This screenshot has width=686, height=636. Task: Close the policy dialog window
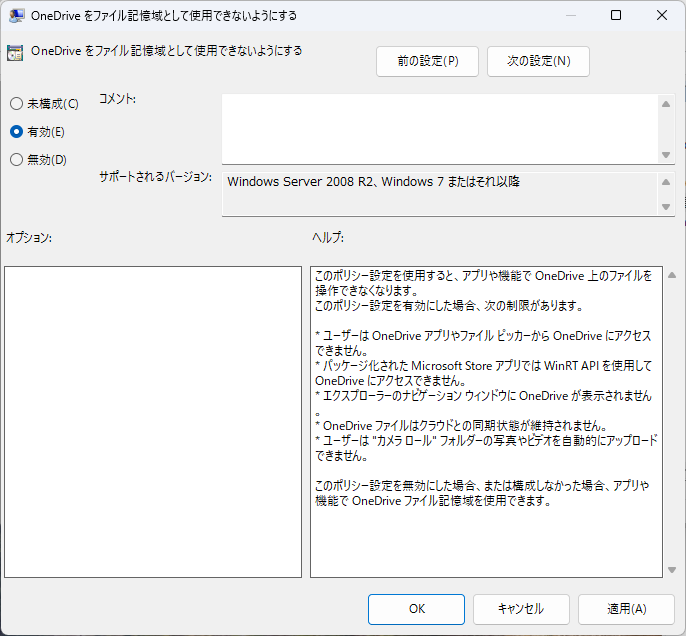click(662, 15)
